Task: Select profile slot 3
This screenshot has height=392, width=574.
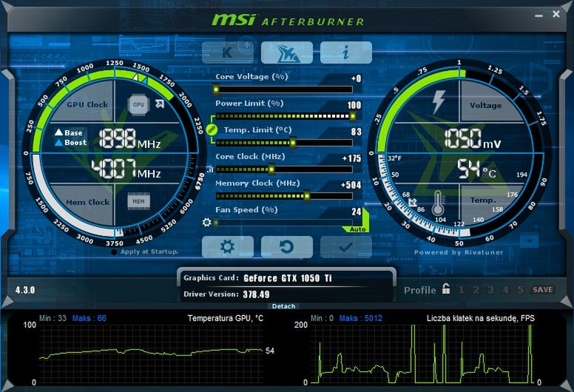Action: point(490,290)
